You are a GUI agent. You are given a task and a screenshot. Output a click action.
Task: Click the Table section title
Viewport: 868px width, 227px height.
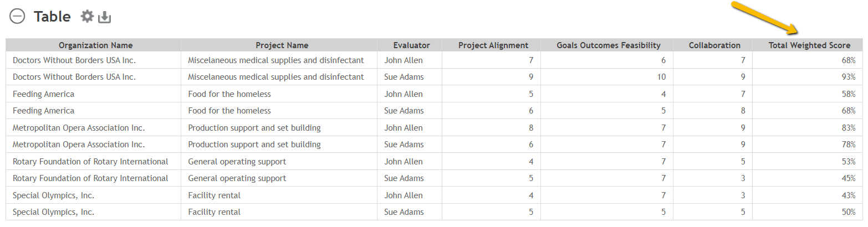pos(52,17)
